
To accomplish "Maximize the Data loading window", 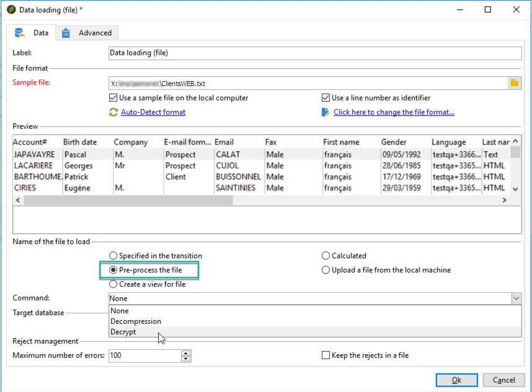I will [488, 9].
